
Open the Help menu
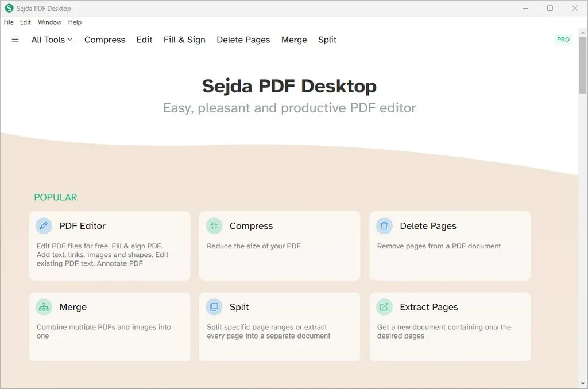pyautogui.click(x=75, y=22)
